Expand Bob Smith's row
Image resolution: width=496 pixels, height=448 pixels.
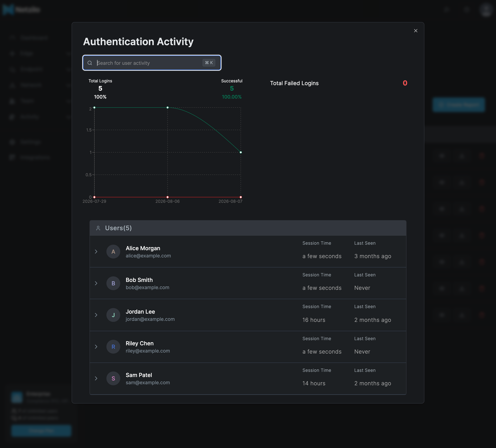pos(96,283)
